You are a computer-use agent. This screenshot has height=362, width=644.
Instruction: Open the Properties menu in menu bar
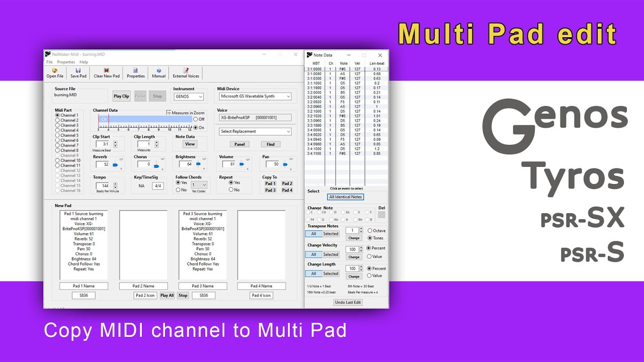click(66, 62)
